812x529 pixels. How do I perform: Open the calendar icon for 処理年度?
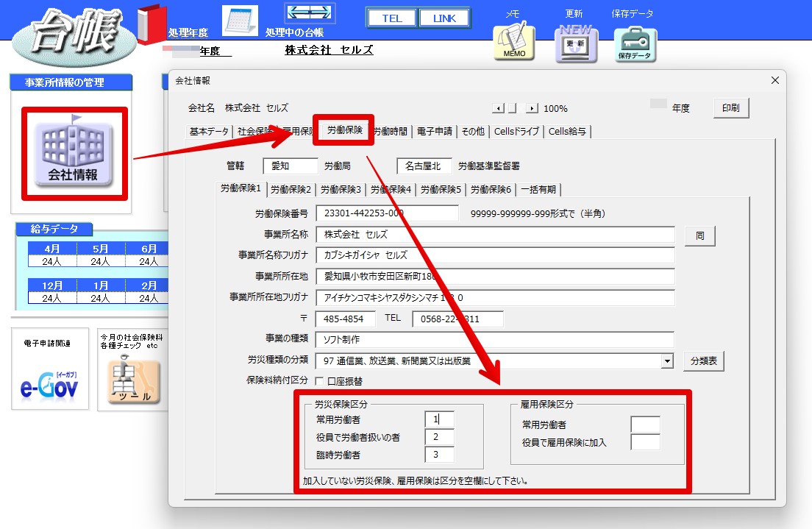(x=240, y=21)
